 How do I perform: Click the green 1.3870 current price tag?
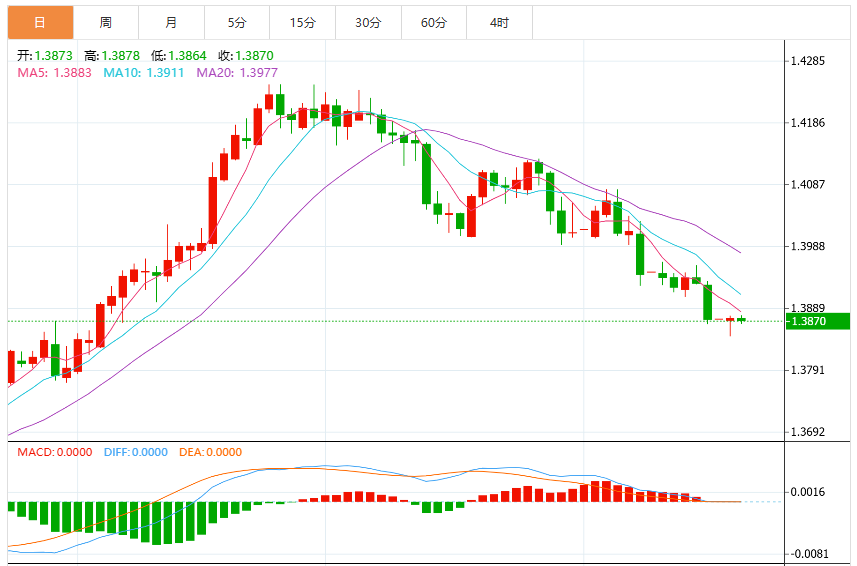tap(818, 321)
